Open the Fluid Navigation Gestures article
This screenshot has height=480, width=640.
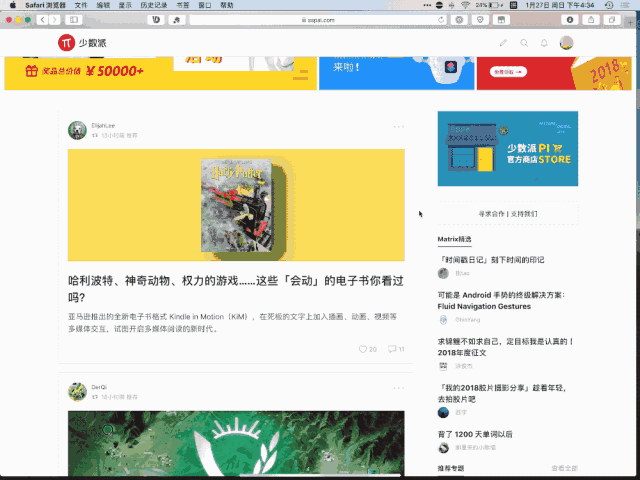pos(501,301)
